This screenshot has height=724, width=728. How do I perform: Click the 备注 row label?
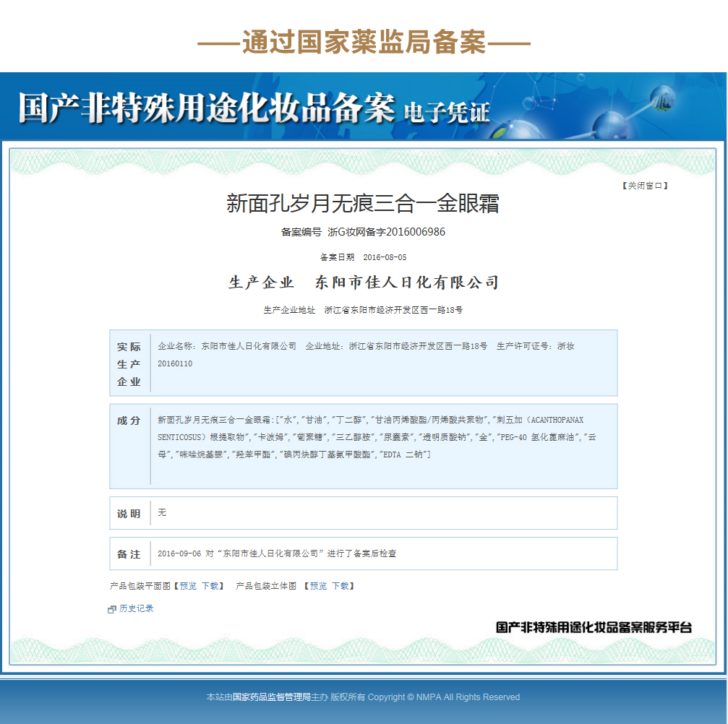(x=129, y=554)
